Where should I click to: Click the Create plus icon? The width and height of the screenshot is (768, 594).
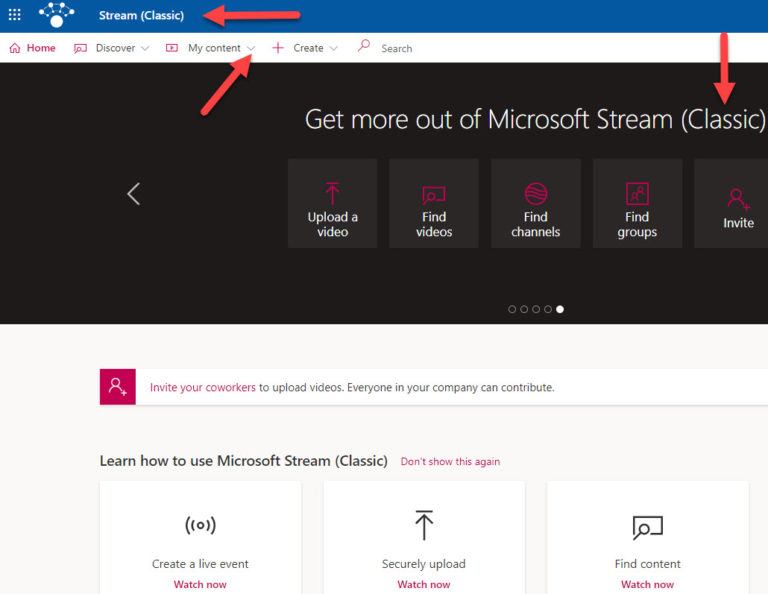click(x=278, y=48)
